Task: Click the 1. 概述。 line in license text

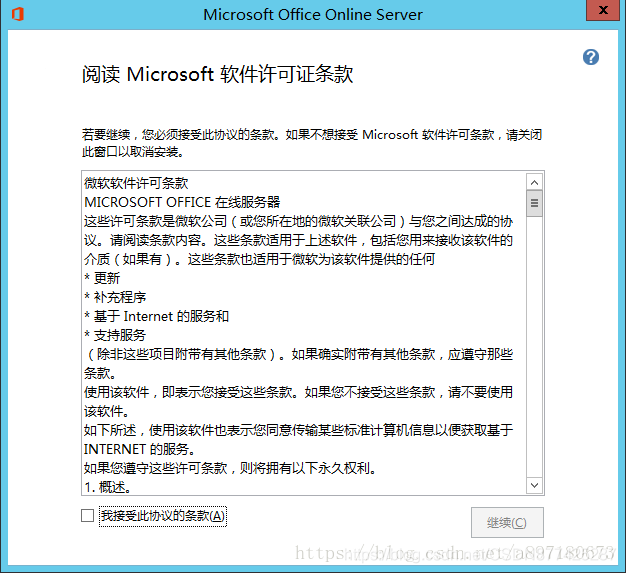Action: click(108, 487)
